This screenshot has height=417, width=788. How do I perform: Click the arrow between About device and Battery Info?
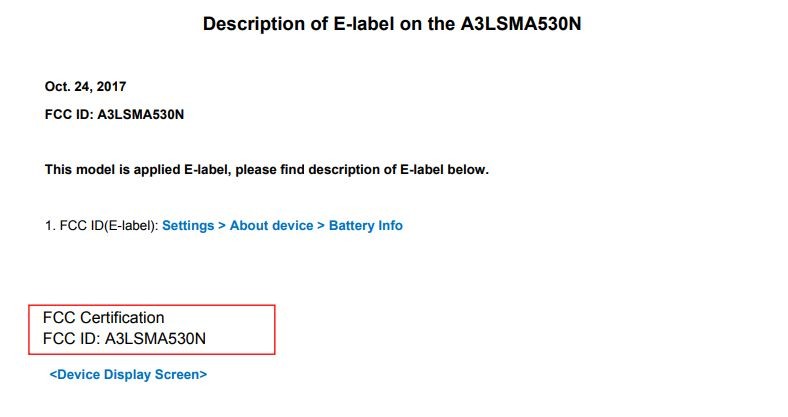pos(321,226)
